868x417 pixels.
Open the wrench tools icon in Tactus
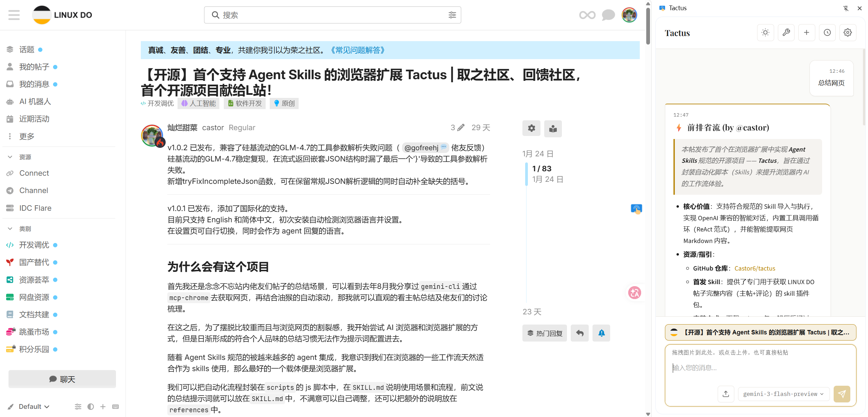(786, 32)
